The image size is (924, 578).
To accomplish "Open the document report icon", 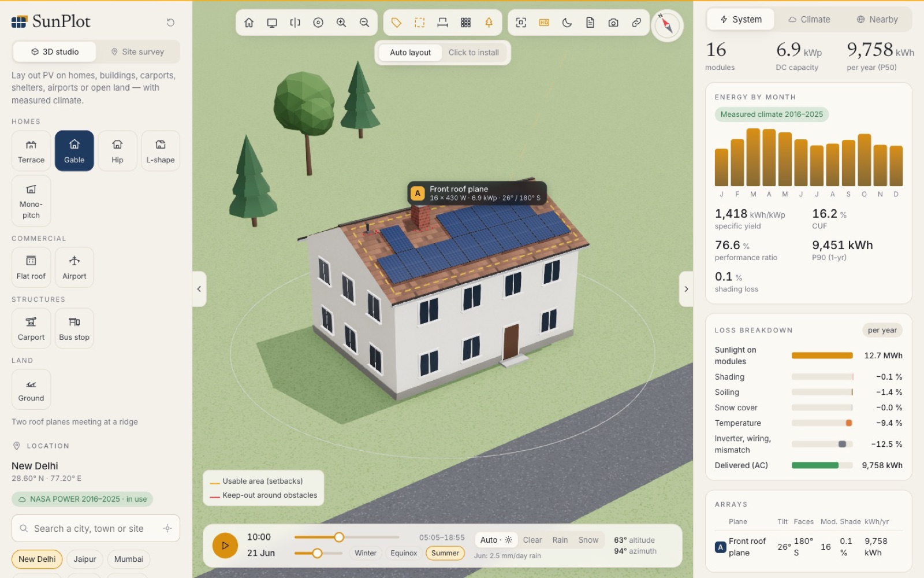I will pyautogui.click(x=590, y=23).
